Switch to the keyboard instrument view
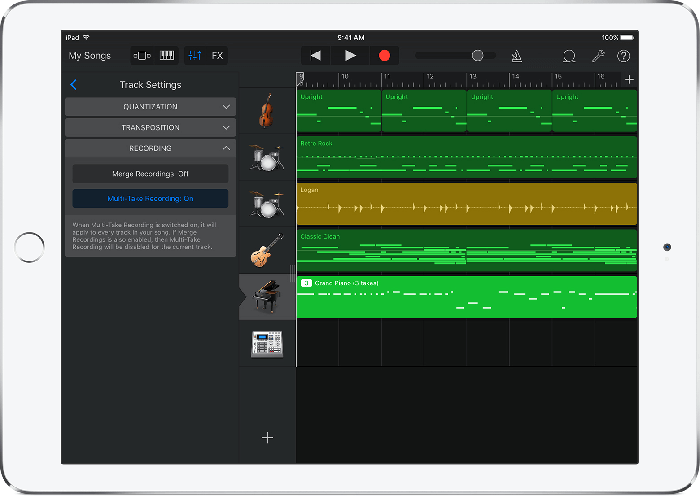The image size is (700, 496). (167, 56)
